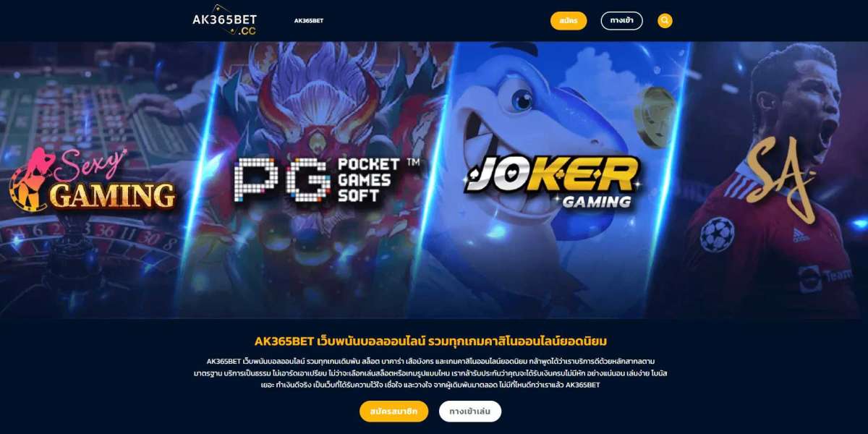Screen dimensions: 868x434
Task: Click the AK365BET.cc site logo
Action: 224,21
